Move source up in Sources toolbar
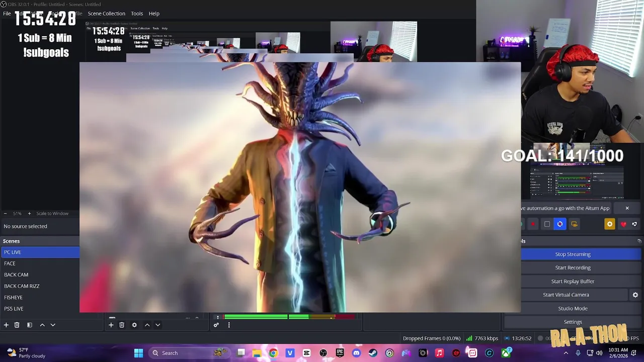The width and height of the screenshot is (644, 362). tap(147, 325)
